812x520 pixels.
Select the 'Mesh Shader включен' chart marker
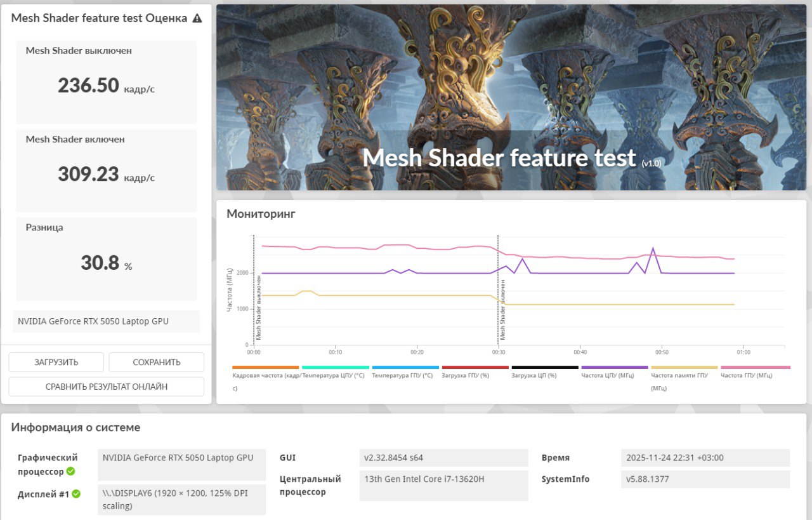[x=503, y=310]
